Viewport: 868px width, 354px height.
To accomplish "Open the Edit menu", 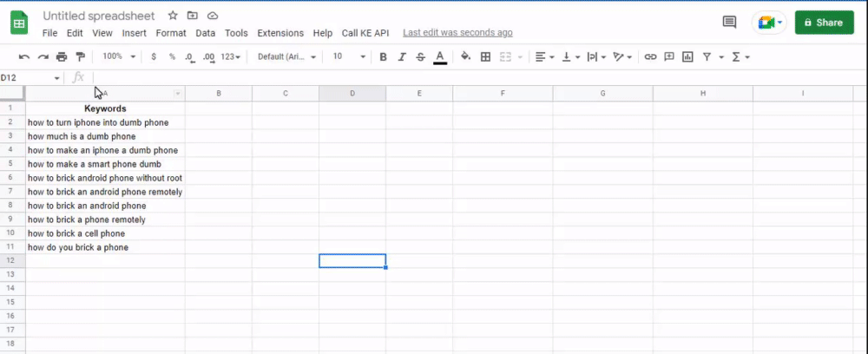I will coord(75,33).
